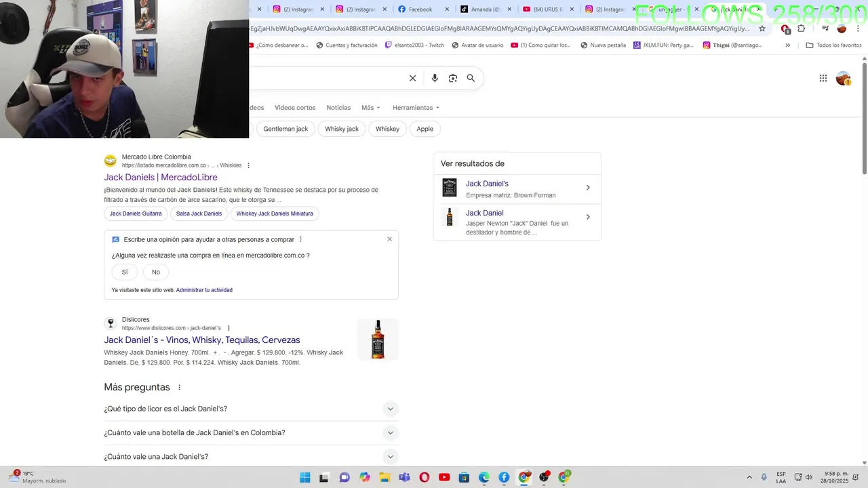The image size is (868, 488).
Task: Switch to Videos cortos results tab
Action: coord(295,108)
